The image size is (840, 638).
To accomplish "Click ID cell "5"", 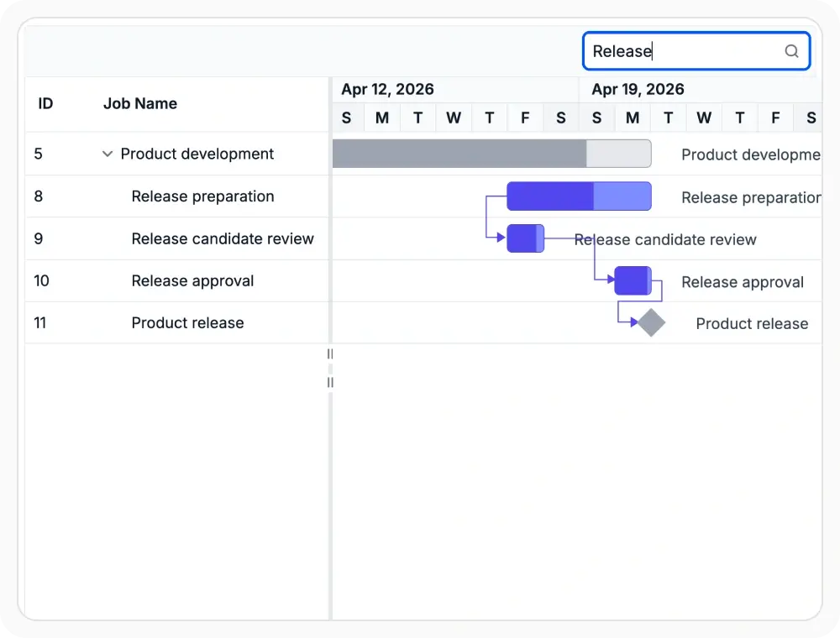I will [38, 154].
